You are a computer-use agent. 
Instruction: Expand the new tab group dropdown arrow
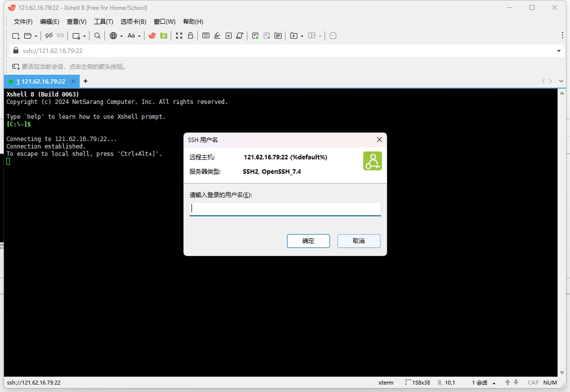tap(302, 36)
